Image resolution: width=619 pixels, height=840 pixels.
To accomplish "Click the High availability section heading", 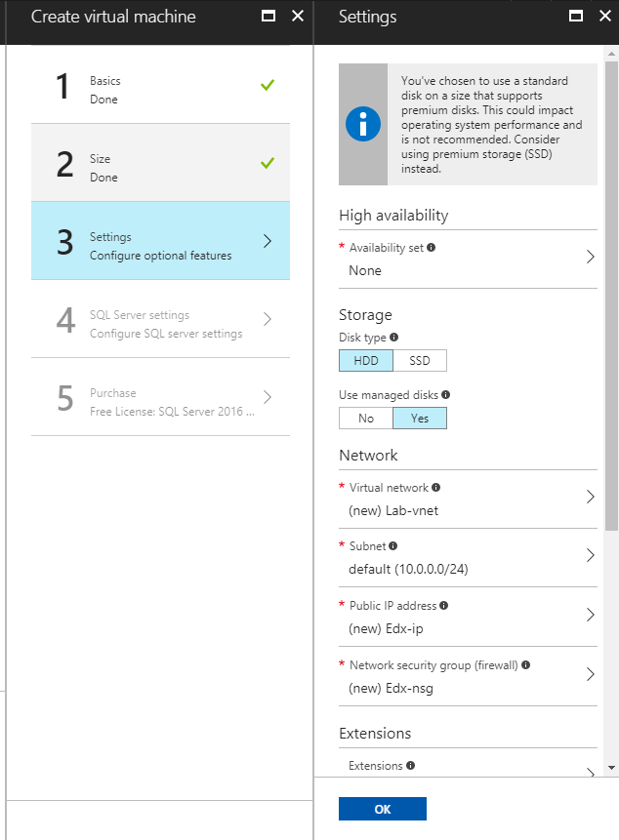I will (x=393, y=216).
